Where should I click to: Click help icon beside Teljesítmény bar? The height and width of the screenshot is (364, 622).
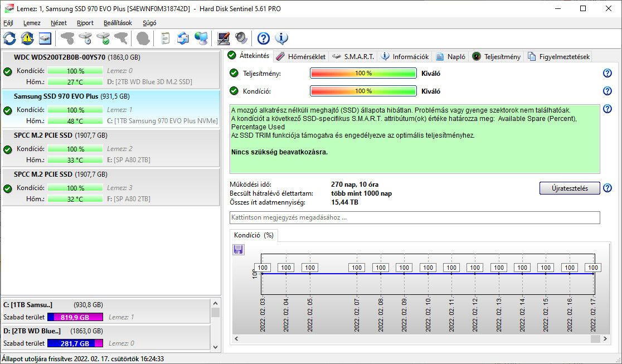click(608, 74)
